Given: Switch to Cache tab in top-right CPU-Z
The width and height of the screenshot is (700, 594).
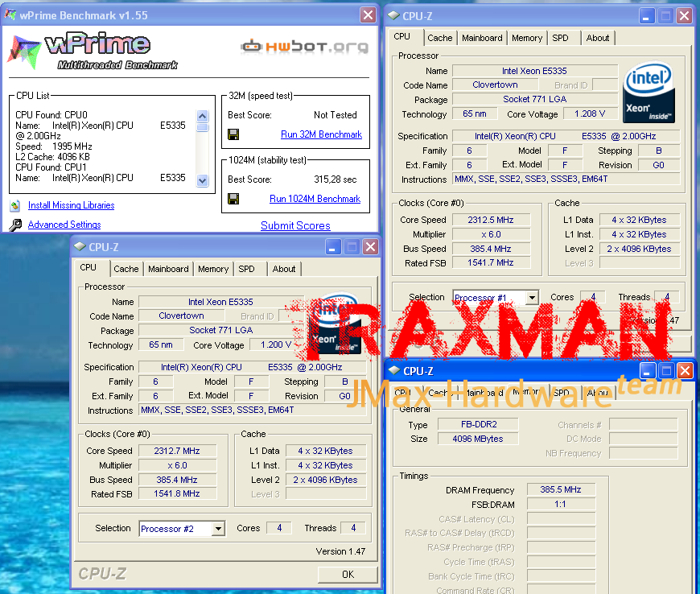Looking at the screenshot, I should [x=440, y=38].
